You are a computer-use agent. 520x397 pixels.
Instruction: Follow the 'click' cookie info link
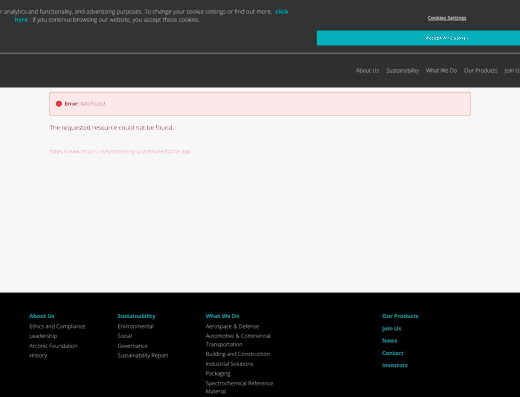pyautogui.click(x=282, y=12)
